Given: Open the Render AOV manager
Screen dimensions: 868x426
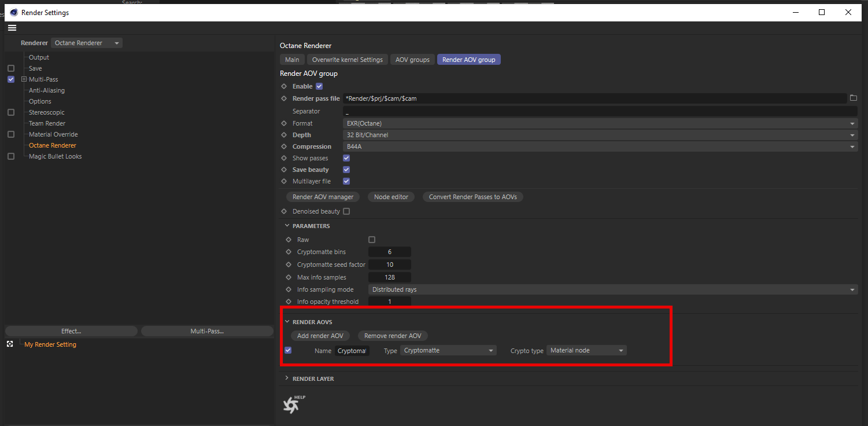Looking at the screenshot, I should tap(323, 197).
